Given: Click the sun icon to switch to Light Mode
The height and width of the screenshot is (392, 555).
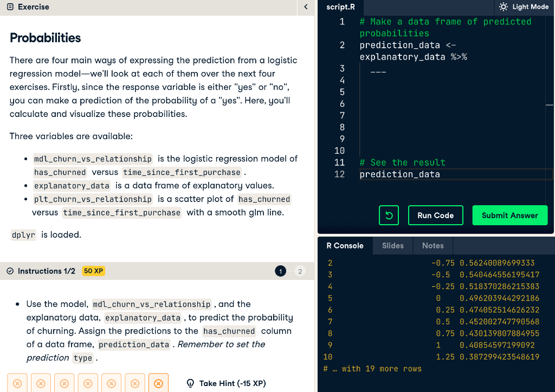Looking at the screenshot, I should point(504,6).
